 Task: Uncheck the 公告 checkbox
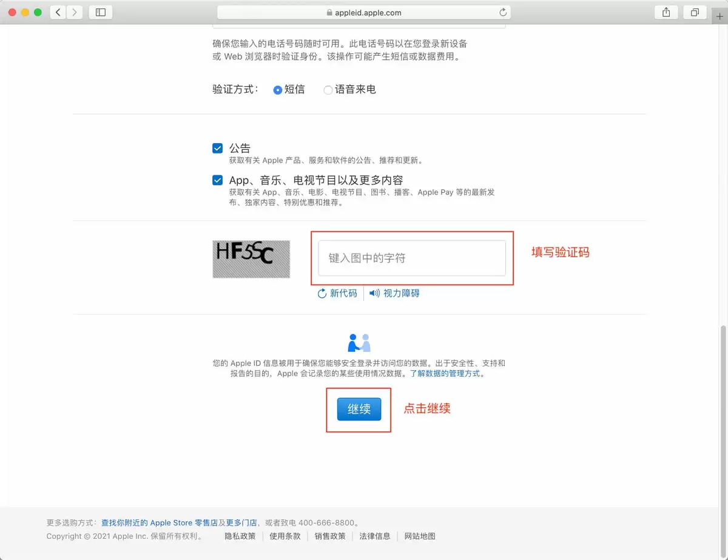click(x=217, y=147)
